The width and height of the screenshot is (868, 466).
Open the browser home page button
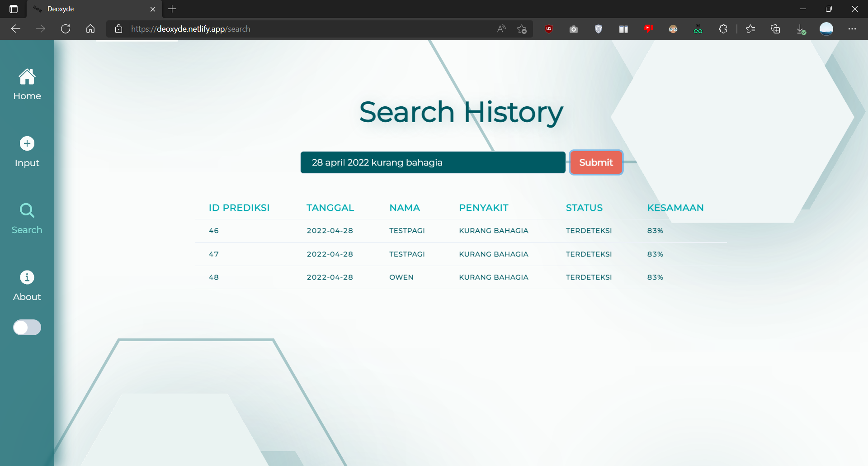[90, 29]
